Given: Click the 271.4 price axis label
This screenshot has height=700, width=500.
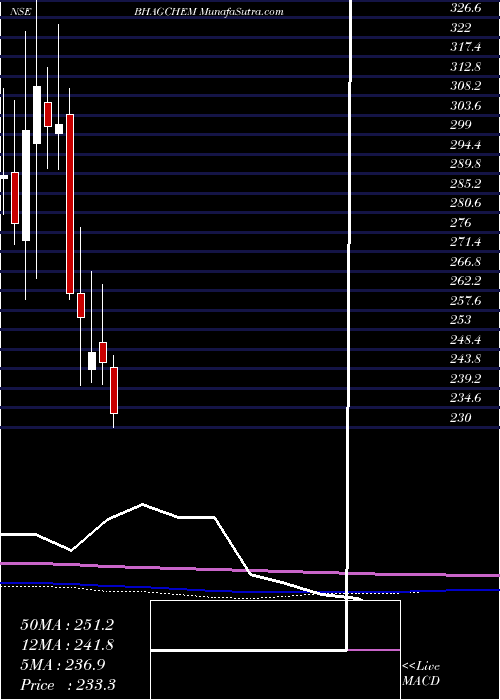Looking at the screenshot, I should (x=465, y=242).
